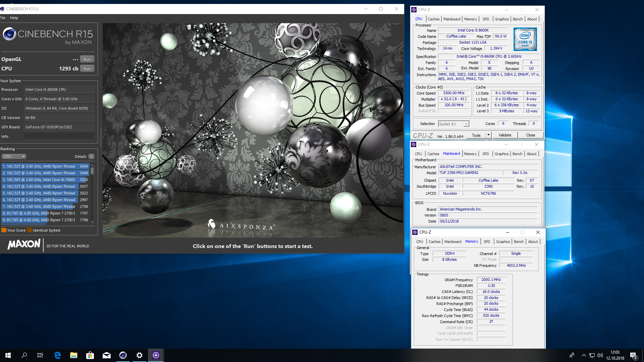
Task: Open the Windows Start menu
Action: click(x=8, y=355)
